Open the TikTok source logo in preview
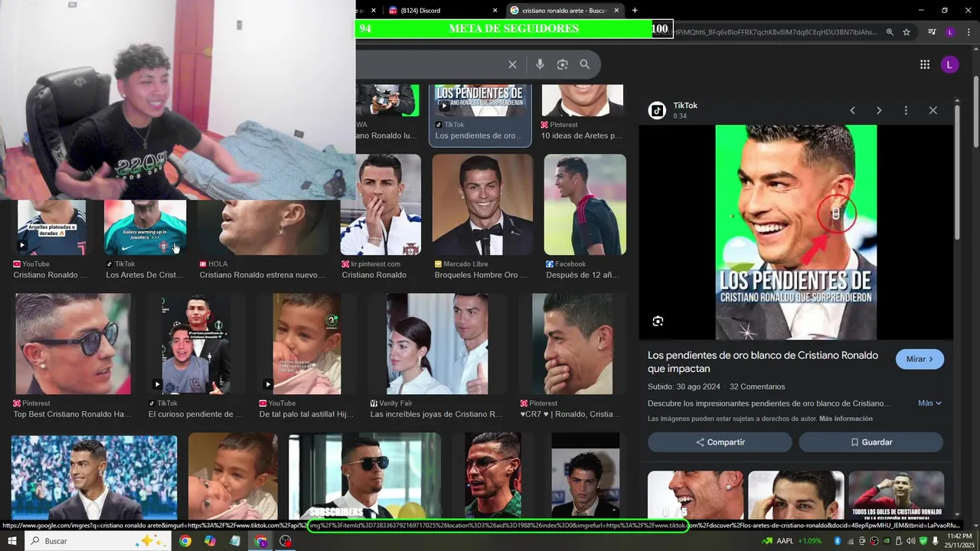 tap(657, 110)
